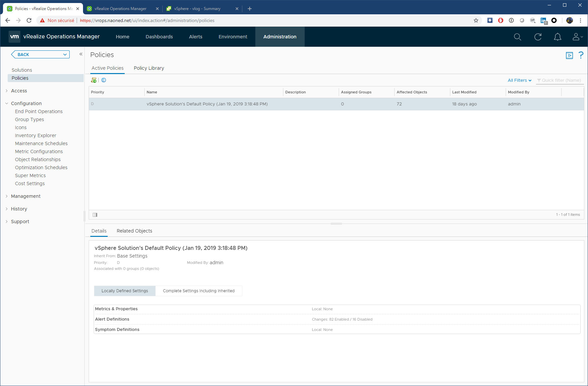Image resolution: width=588 pixels, height=386 pixels.
Task: Open Cost Settings in sidebar
Action: (x=30, y=183)
